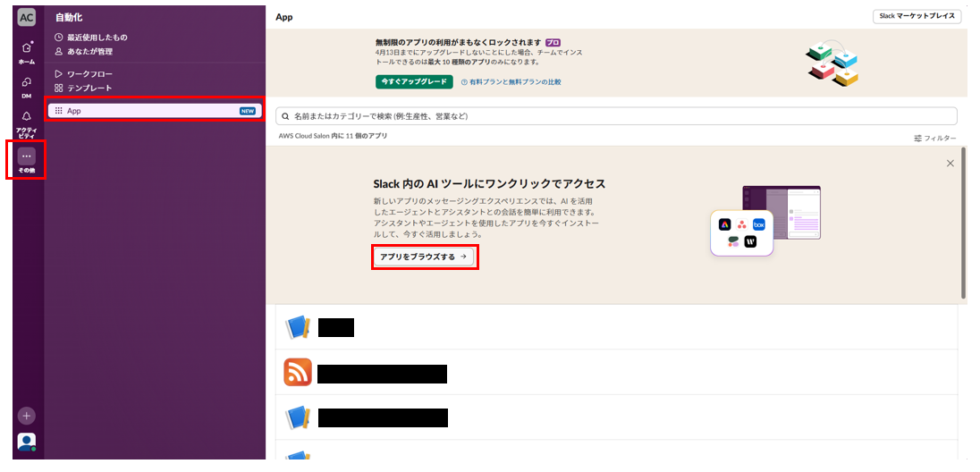
Task: Open 最近使用したもの in automation sidebar
Action: coord(90,38)
